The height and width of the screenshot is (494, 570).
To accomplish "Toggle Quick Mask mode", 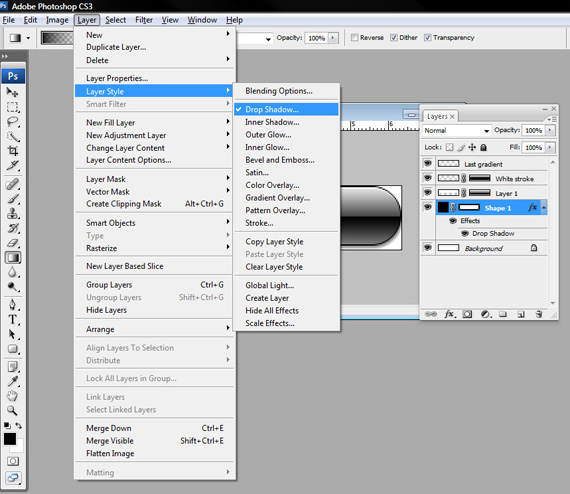I will coord(13,461).
